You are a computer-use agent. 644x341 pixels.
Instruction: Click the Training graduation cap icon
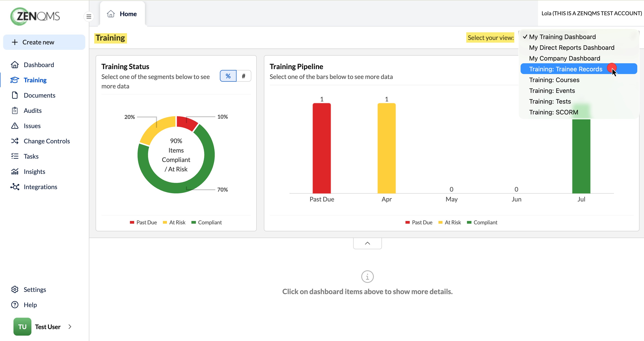pyautogui.click(x=15, y=80)
